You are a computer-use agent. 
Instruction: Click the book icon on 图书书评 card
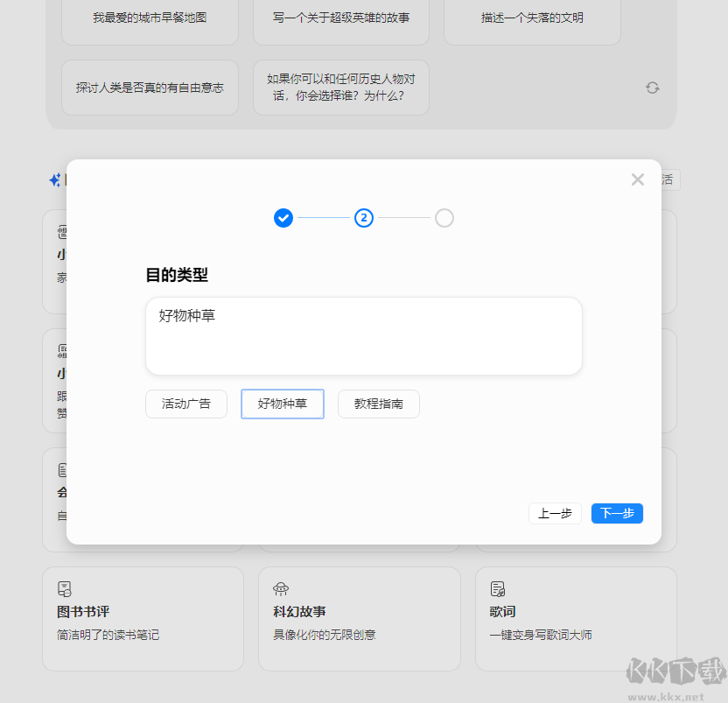point(62,588)
